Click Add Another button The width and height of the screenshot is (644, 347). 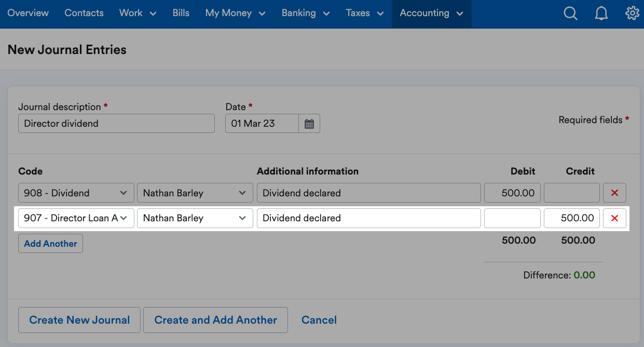50,244
